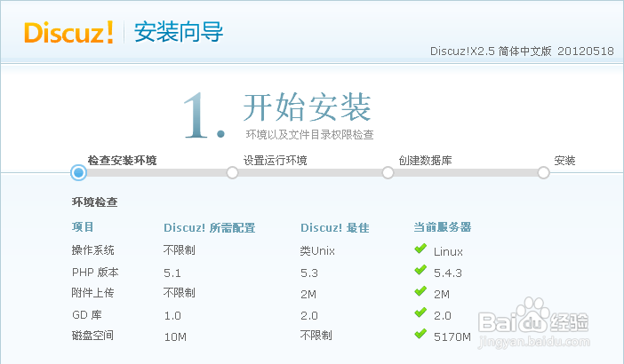Click the required disk space 10M
The width and height of the screenshot is (624, 364).
click(175, 337)
